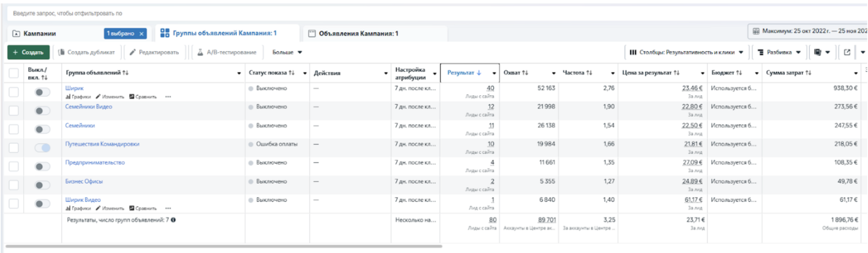
Task: Click the horizontal scrollbar under the table
Action: coord(223,246)
